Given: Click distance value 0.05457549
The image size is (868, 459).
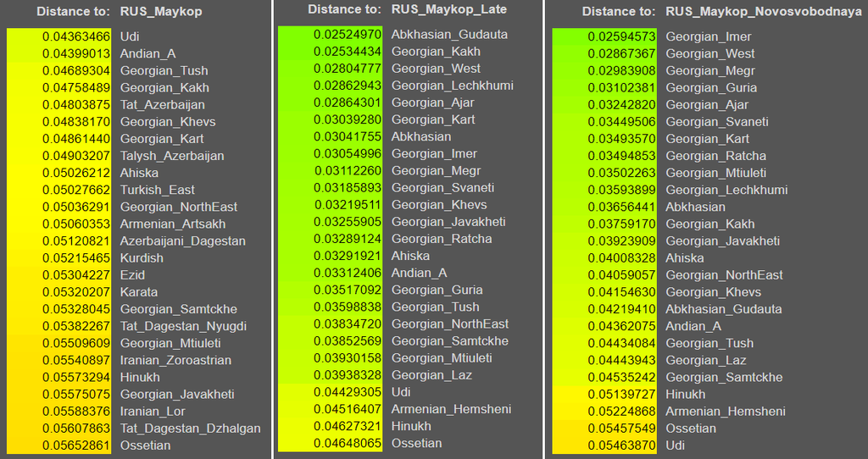Looking at the screenshot, I should tap(621, 429).
